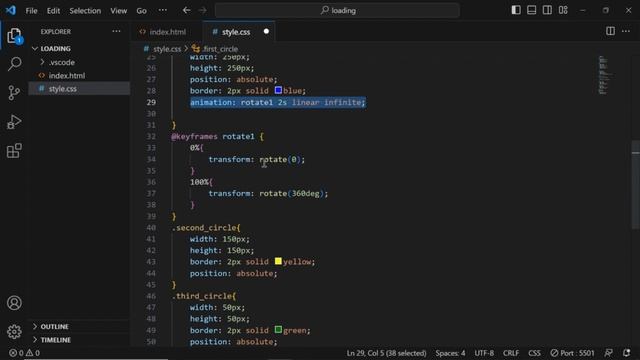Open notifications bell in status bar

pyautogui.click(x=627, y=353)
